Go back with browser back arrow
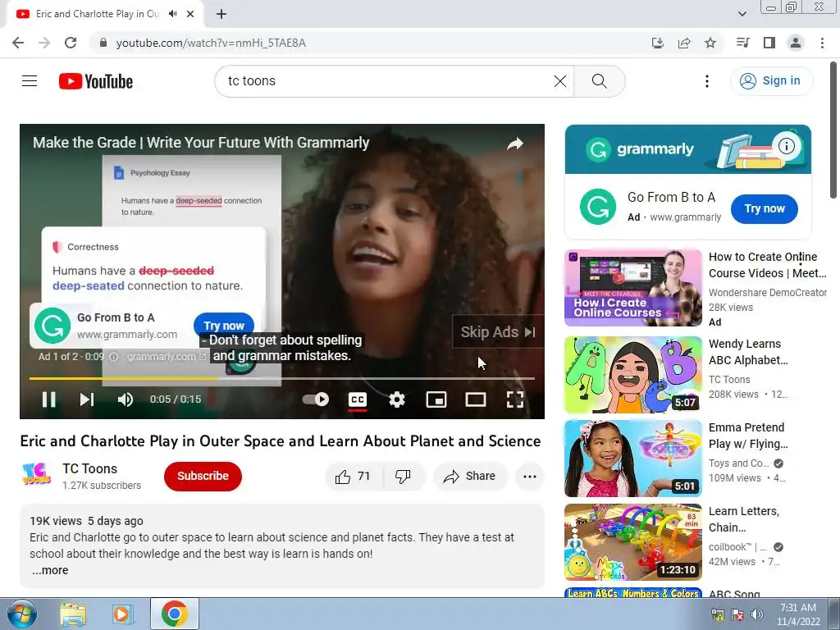840x630 pixels. click(x=18, y=43)
